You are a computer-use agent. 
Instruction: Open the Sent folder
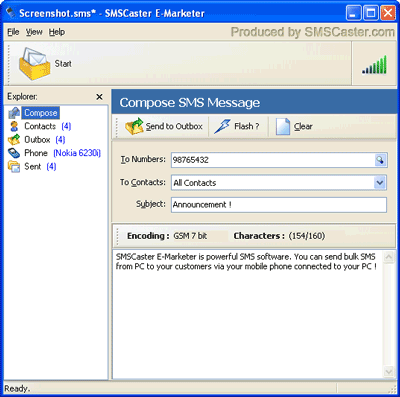(32, 166)
